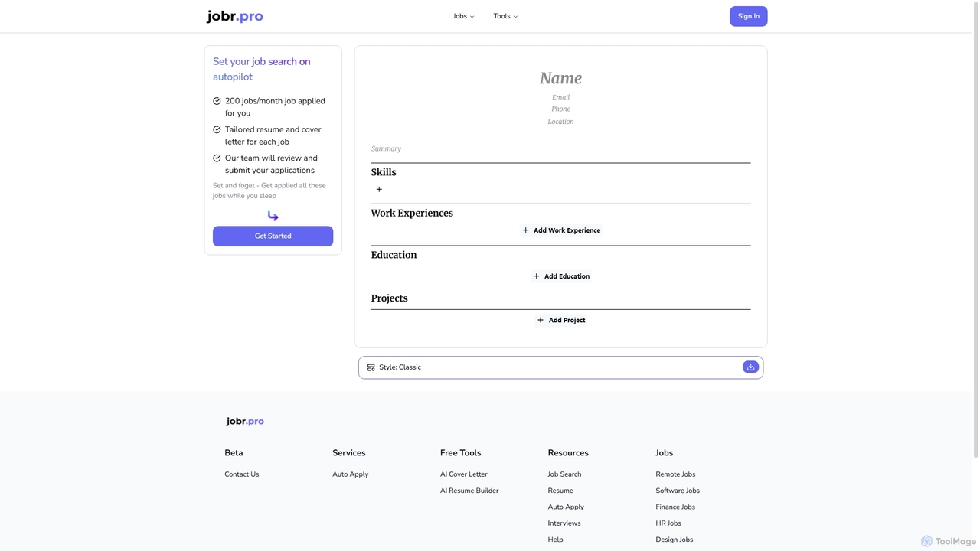Open the Contact Us footer link
This screenshot has width=980, height=551.
click(242, 474)
